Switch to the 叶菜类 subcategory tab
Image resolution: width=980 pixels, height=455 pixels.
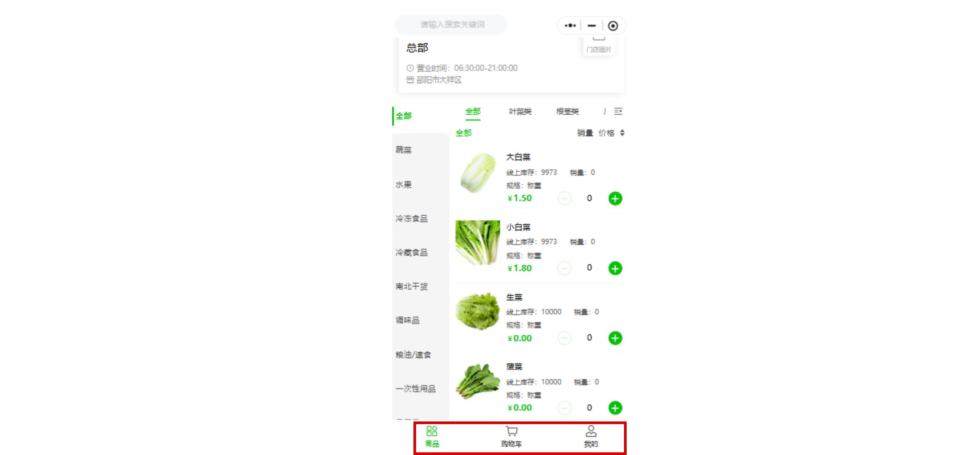[x=520, y=112]
